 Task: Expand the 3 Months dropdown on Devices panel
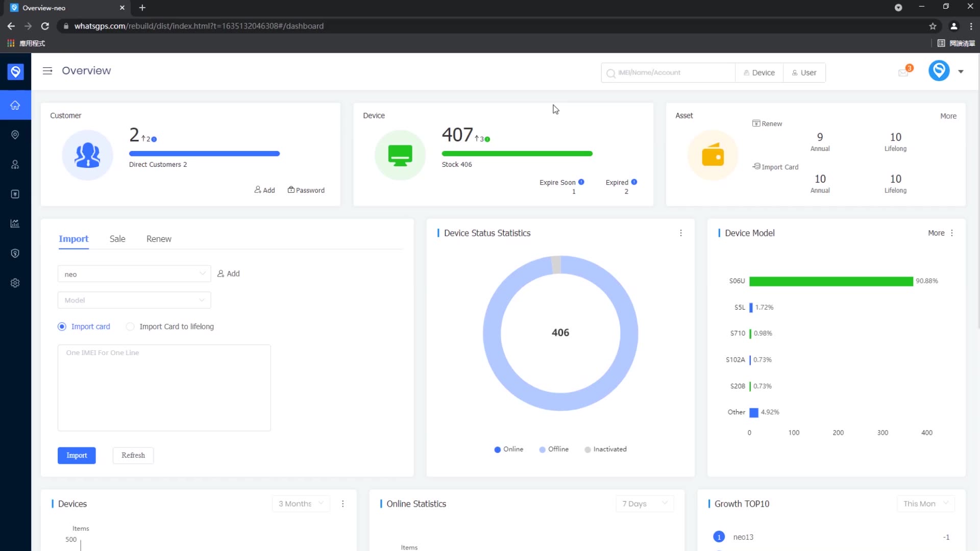point(300,504)
